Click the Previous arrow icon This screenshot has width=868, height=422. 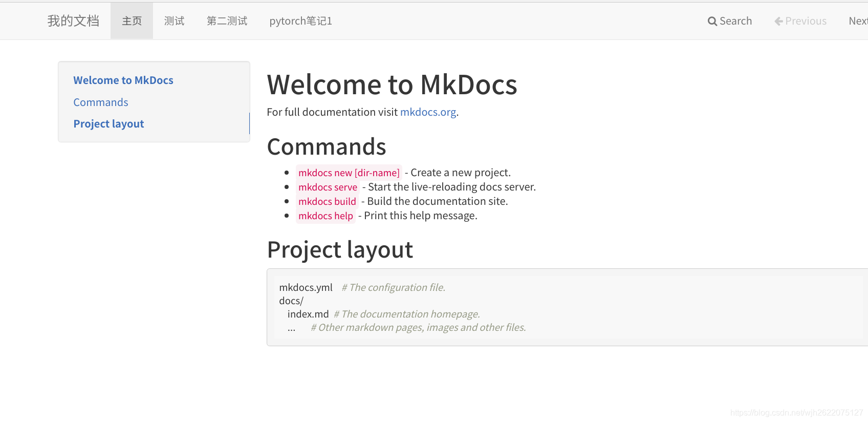click(778, 22)
